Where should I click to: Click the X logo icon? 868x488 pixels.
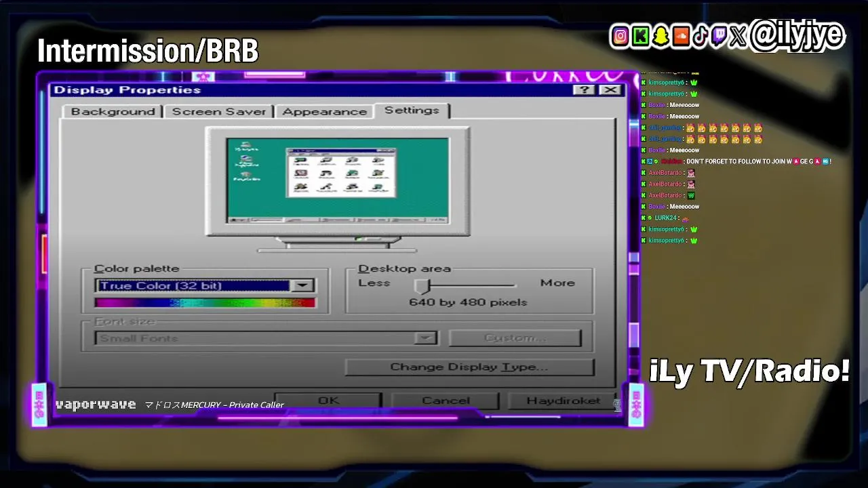(738, 37)
